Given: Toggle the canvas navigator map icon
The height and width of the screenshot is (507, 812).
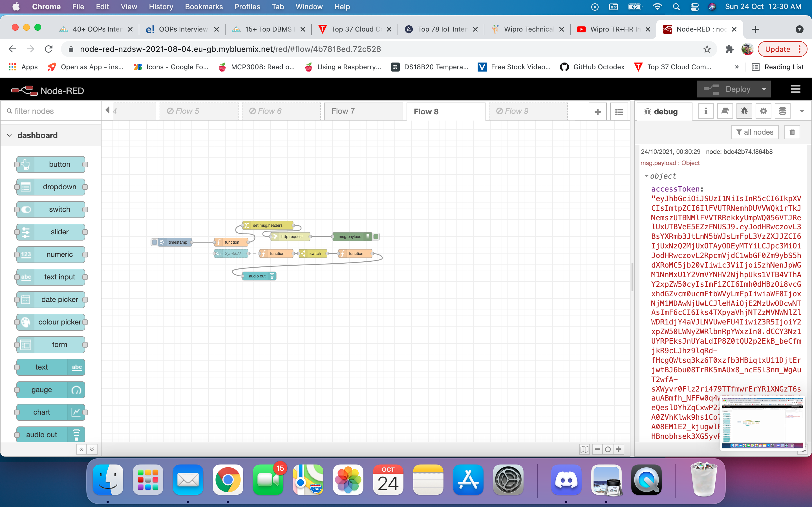Looking at the screenshot, I should (584, 449).
